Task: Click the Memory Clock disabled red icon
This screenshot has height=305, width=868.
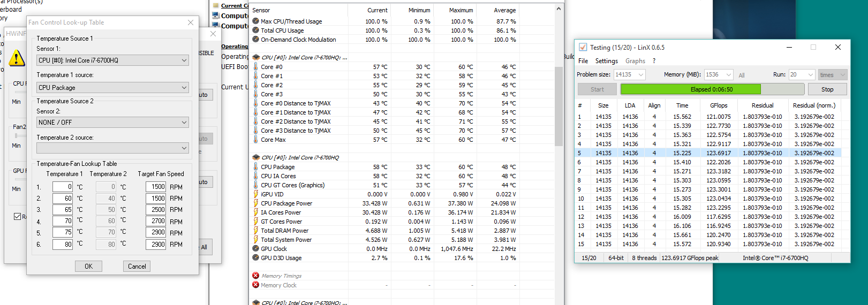Action: (255, 285)
